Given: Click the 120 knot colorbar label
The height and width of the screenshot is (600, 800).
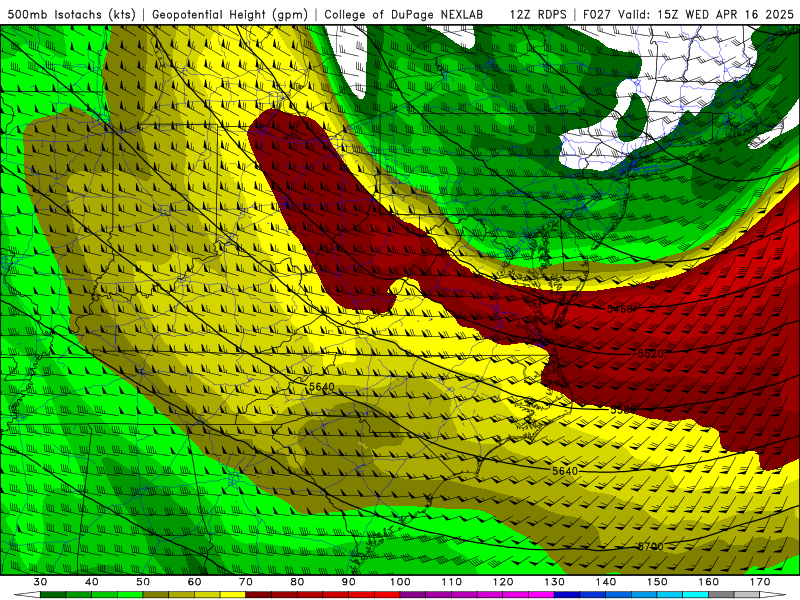Looking at the screenshot, I should click(x=503, y=582).
